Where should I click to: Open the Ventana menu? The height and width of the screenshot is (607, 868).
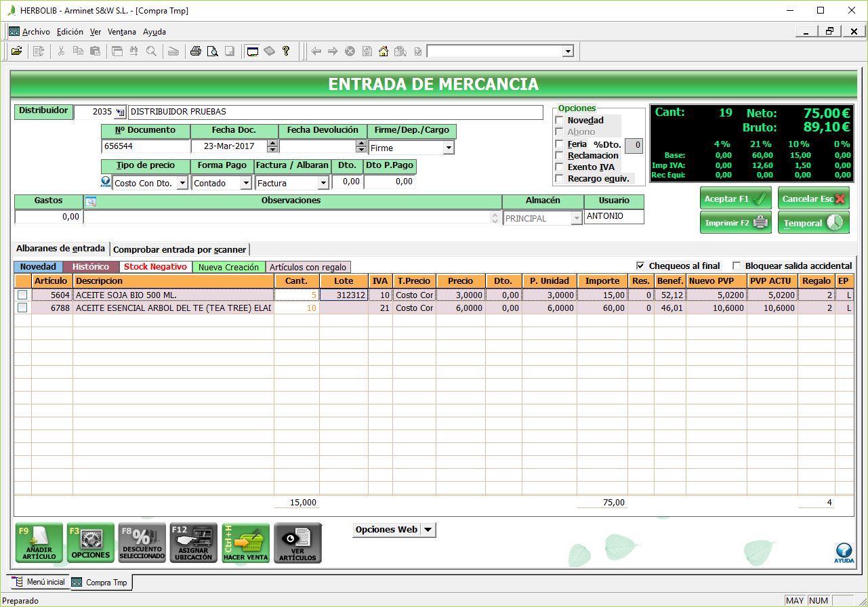(122, 32)
